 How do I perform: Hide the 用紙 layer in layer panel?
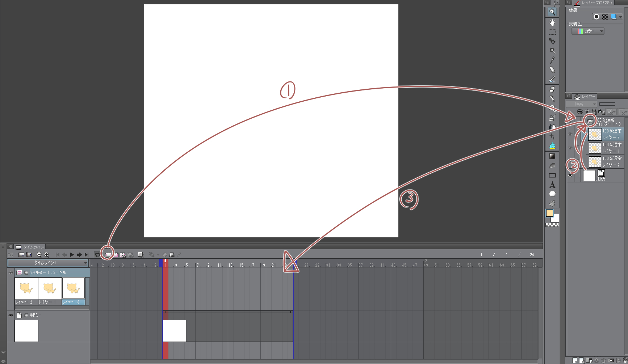point(570,175)
